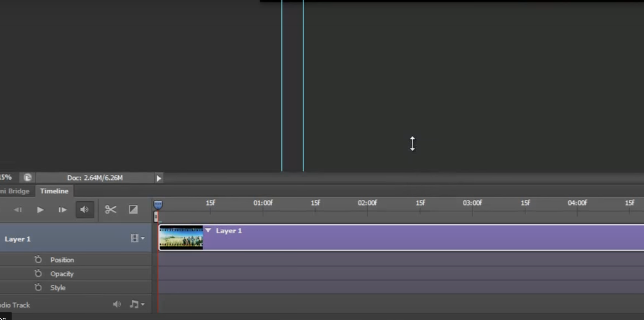Open status bar options via arrow next to Doc size
The height and width of the screenshot is (320, 644).
click(x=159, y=178)
